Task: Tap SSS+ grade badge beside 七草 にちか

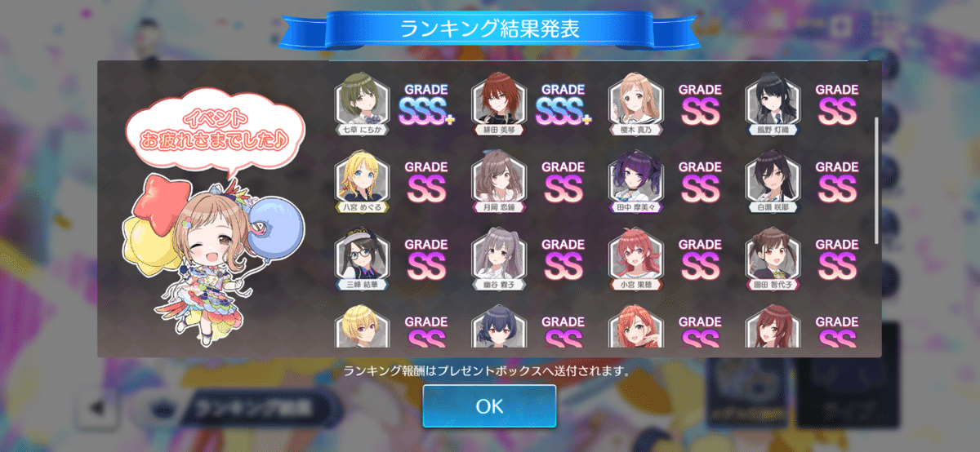Action: 426,105
